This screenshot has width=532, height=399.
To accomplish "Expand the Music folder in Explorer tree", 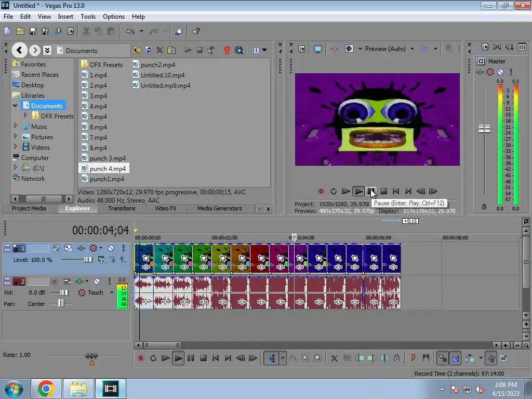I will click(15, 126).
